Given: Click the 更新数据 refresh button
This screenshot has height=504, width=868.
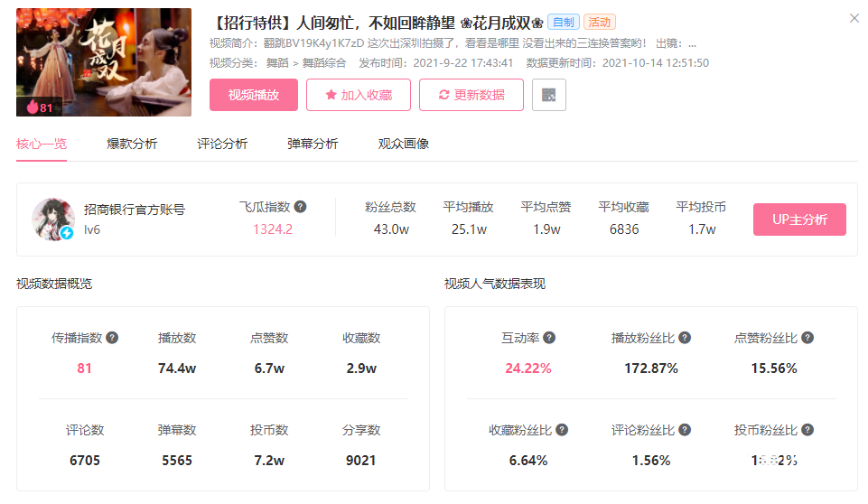Looking at the screenshot, I should [471, 95].
